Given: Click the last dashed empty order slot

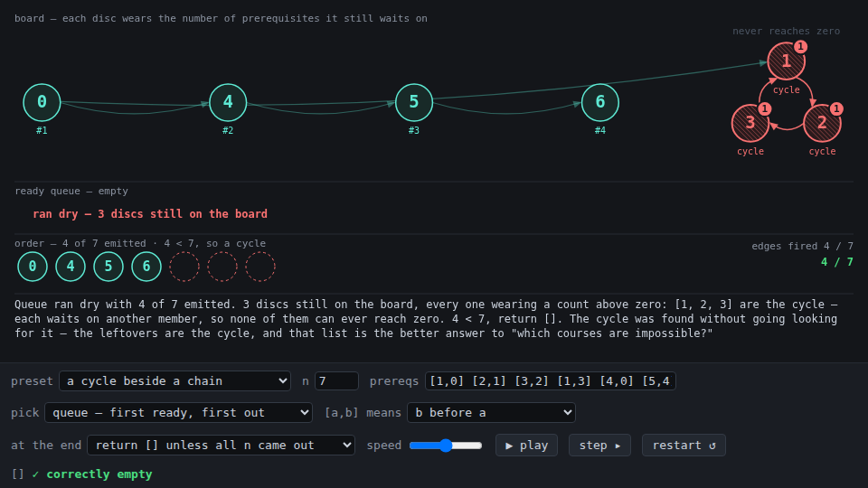Looking at the screenshot, I should [260, 266].
